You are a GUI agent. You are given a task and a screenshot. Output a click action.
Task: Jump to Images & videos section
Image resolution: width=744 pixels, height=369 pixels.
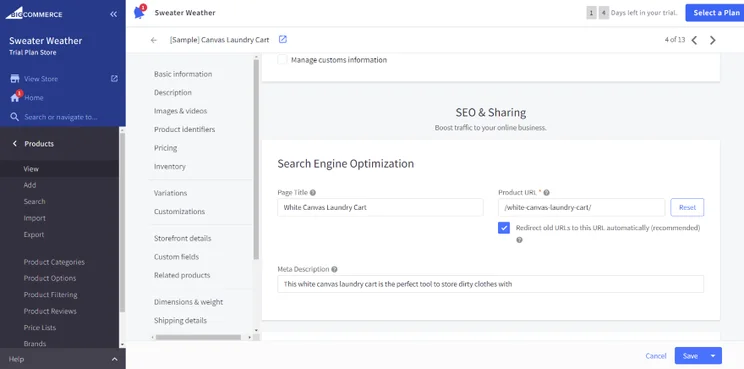[x=180, y=111]
